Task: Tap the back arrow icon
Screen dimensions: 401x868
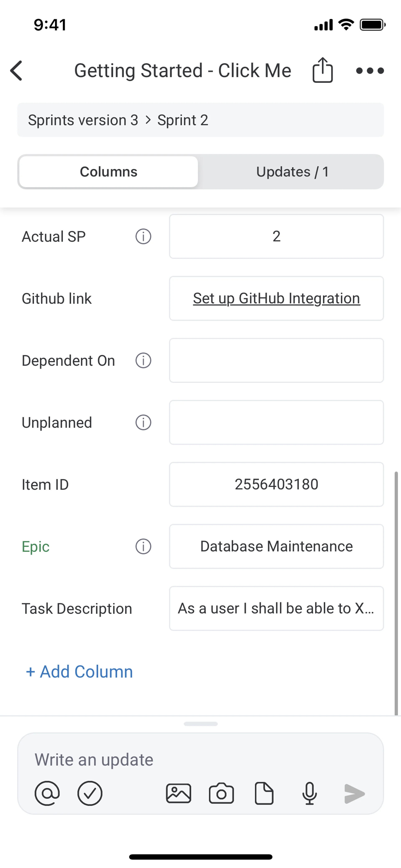Action: point(16,71)
